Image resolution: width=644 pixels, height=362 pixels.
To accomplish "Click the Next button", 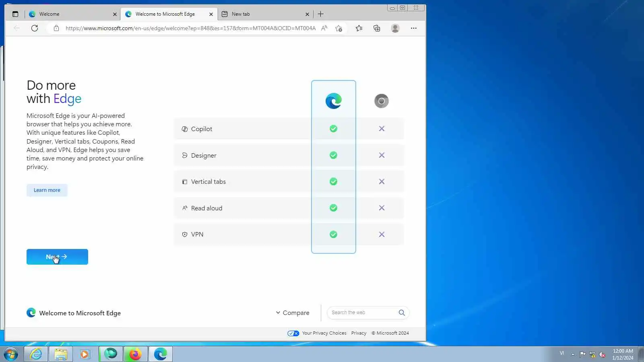I will (57, 257).
